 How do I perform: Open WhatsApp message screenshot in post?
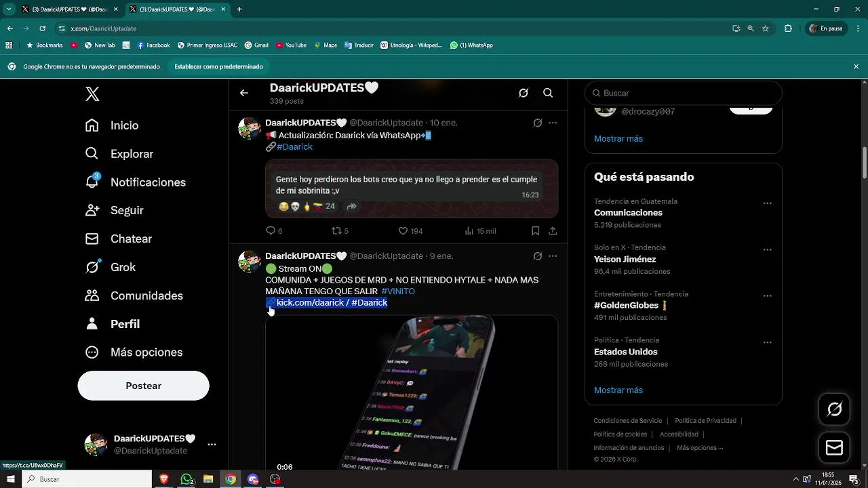click(x=412, y=189)
